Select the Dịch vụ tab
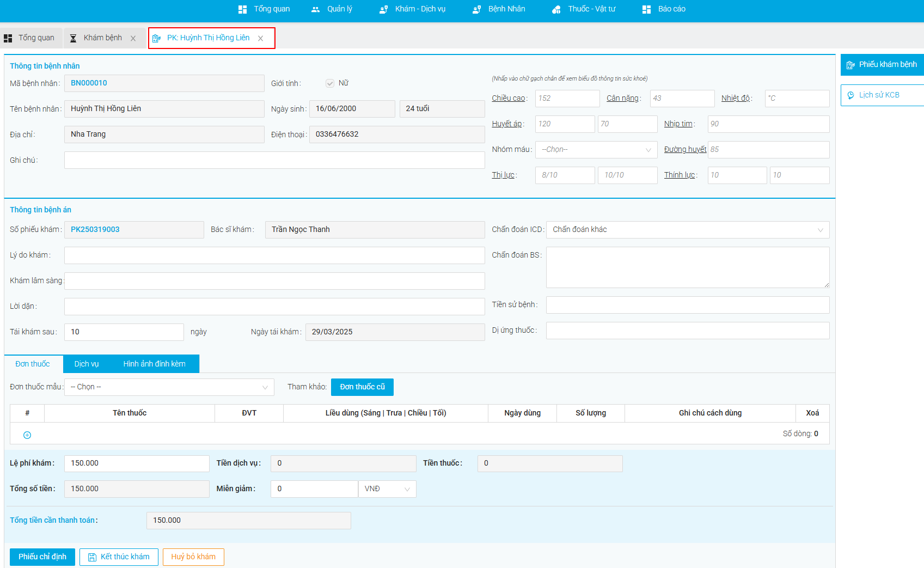The width and height of the screenshot is (924, 568). [x=87, y=364]
